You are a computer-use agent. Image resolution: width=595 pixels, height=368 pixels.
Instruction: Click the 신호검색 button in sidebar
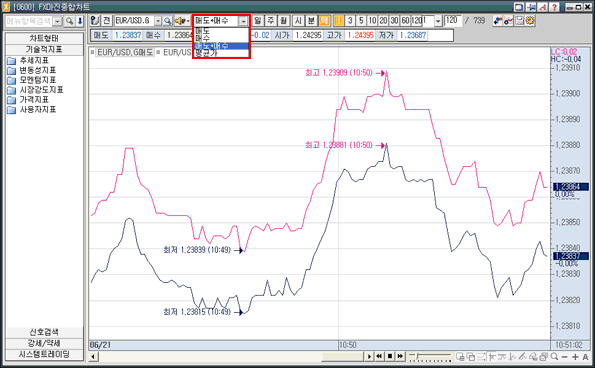pyautogui.click(x=44, y=332)
